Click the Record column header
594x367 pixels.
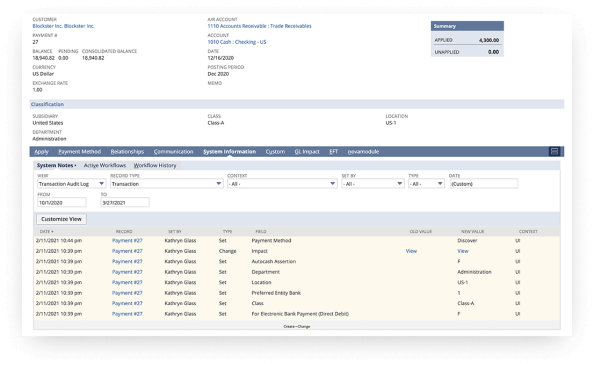coord(124,231)
